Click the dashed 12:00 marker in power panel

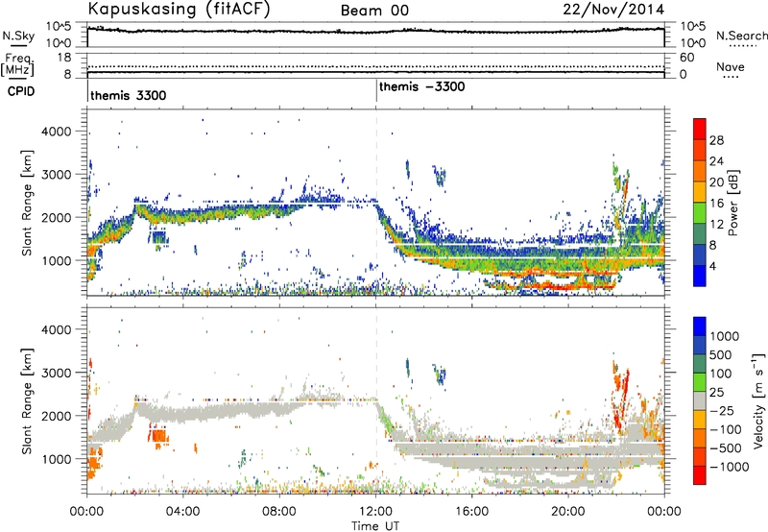(x=376, y=202)
